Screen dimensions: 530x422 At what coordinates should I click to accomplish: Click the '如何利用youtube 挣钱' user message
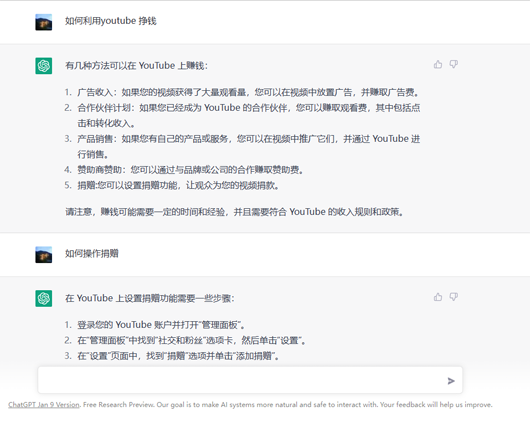click(x=111, y=21)
